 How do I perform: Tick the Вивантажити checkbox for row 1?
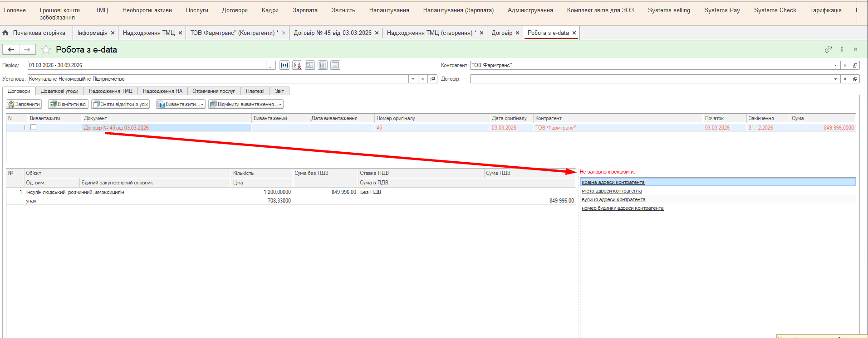coord(33,127)
